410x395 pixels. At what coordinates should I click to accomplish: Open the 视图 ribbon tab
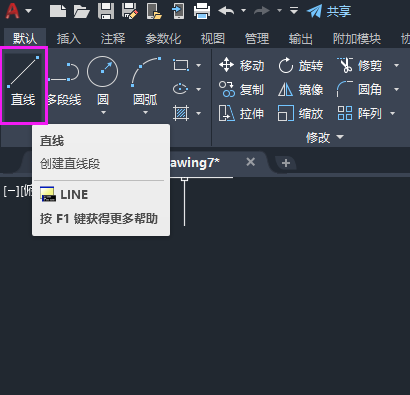click(213, 39)
